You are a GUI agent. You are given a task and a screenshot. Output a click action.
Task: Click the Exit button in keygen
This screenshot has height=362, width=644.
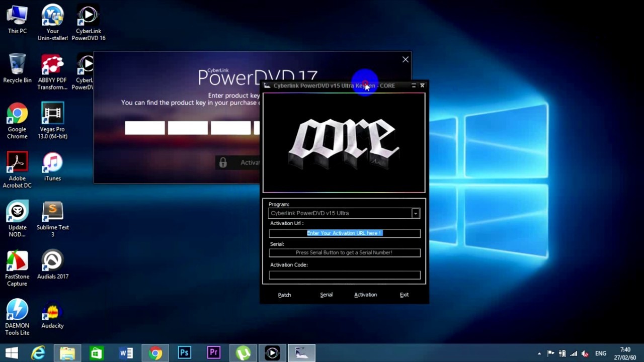point(404,295)
